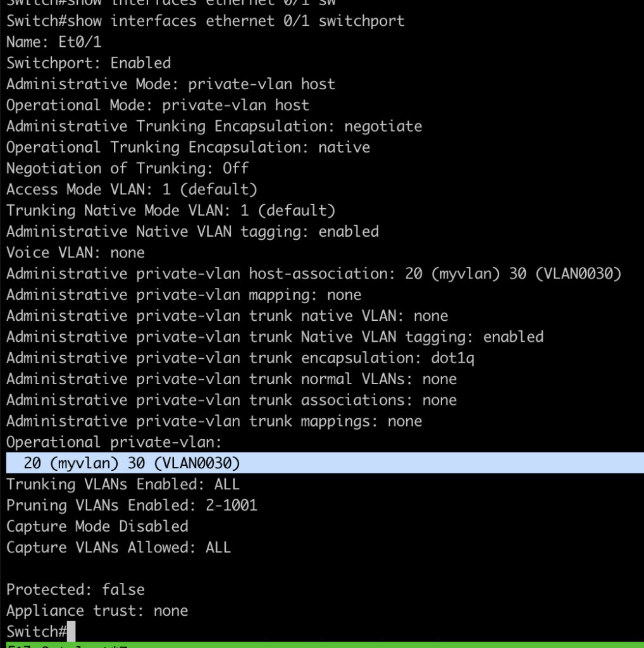Click the private-vlan host-association line

click(314, 273)
